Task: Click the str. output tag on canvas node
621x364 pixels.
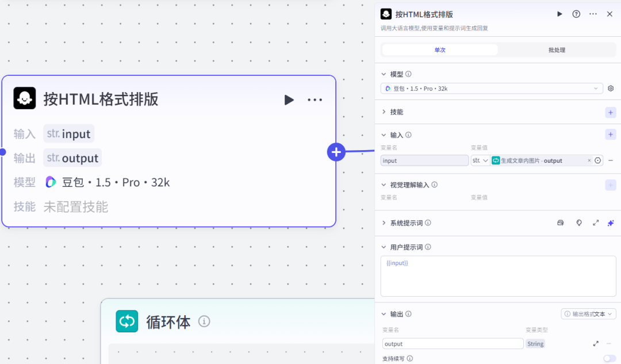Action: 72,158
